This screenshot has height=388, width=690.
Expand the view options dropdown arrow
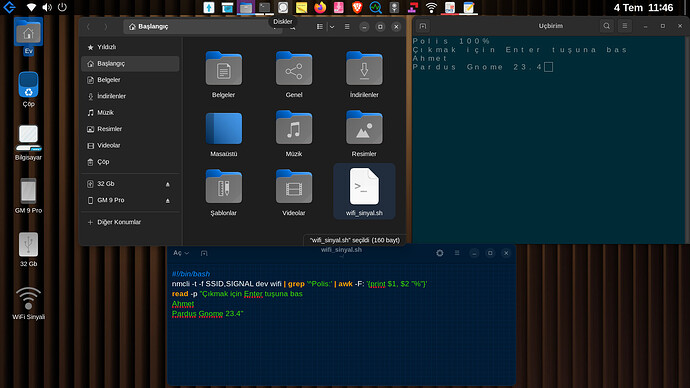[332, 27]
